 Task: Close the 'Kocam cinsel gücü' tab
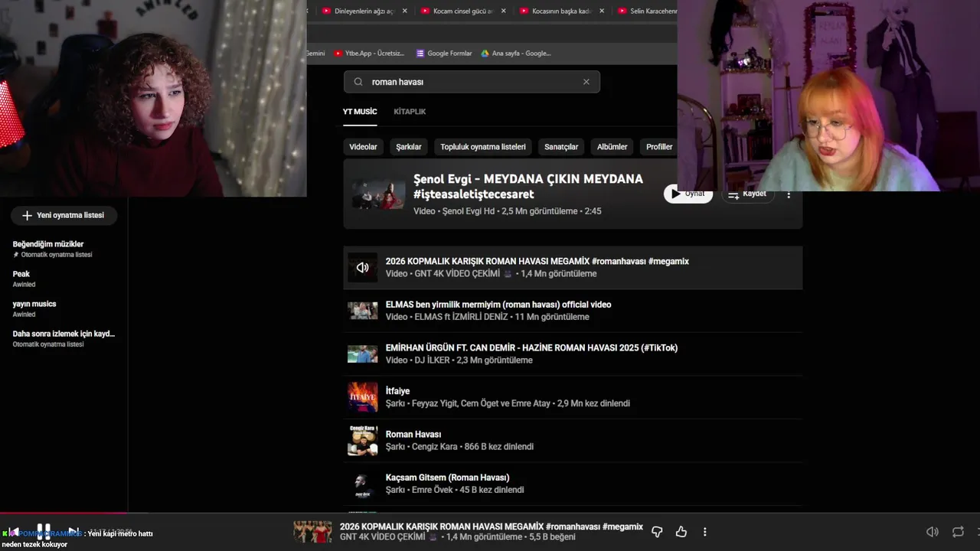click(x=503, y=11)
